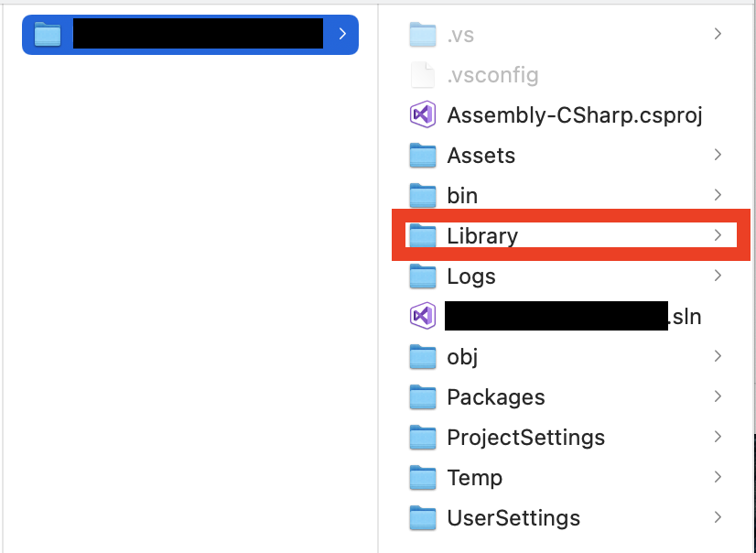This screenshot has height=553, width=756.
Task: Select the Logs folder name
Action: [x=471, y=276]
